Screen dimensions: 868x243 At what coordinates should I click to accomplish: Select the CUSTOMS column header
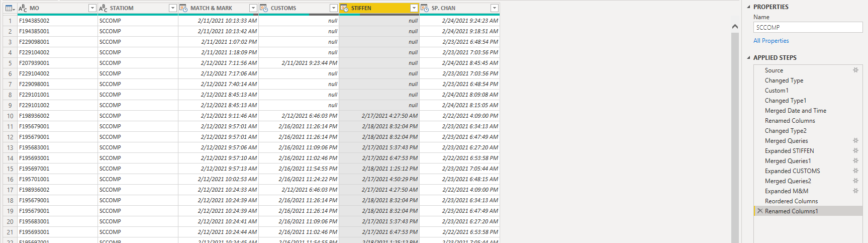click(299, 8)
